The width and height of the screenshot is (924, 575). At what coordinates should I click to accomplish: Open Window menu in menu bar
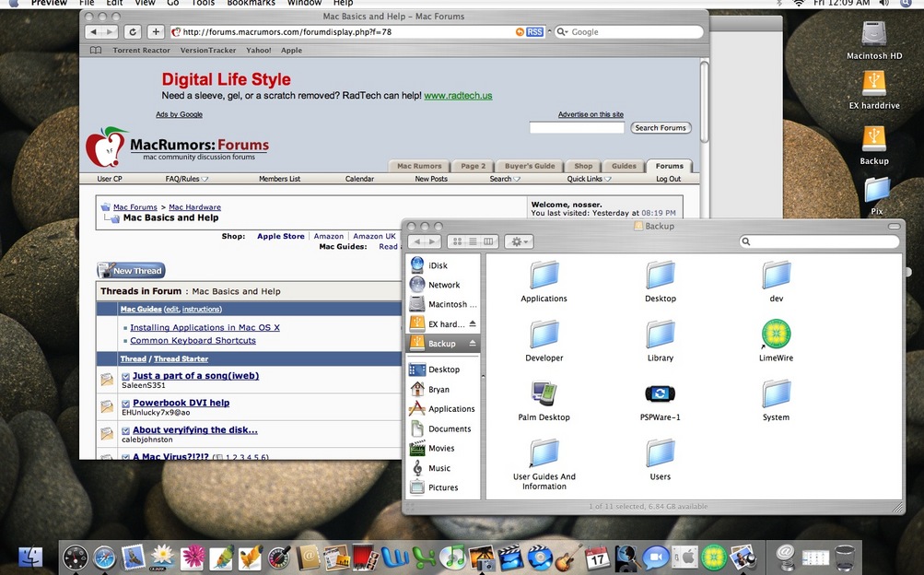tap(304, 3)
